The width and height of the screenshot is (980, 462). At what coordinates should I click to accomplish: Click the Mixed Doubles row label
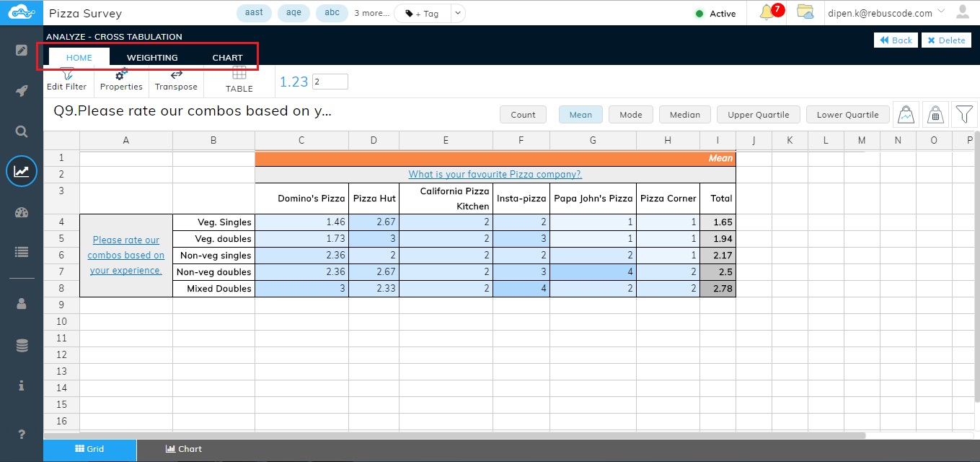click(x=213, y=289)
